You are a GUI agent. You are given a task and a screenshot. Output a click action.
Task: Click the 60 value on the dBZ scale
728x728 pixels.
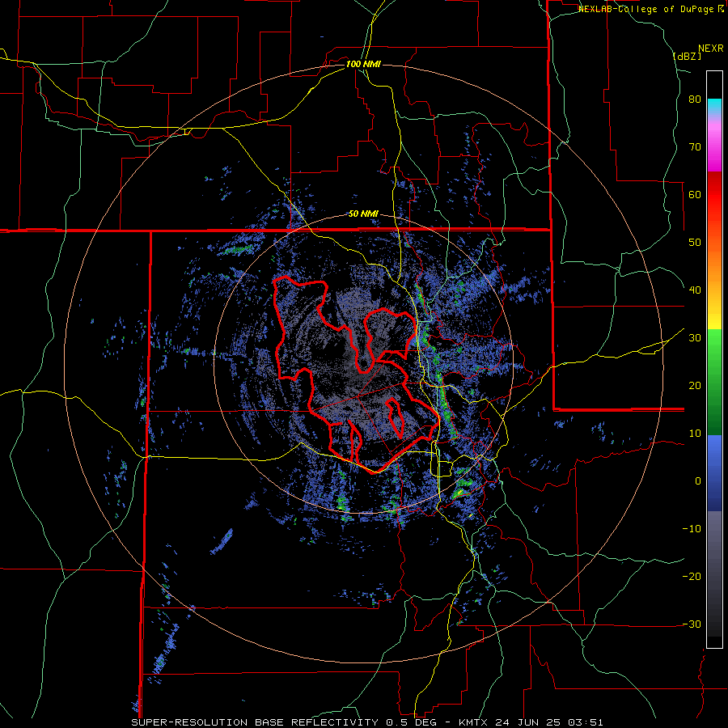[695, 194]
